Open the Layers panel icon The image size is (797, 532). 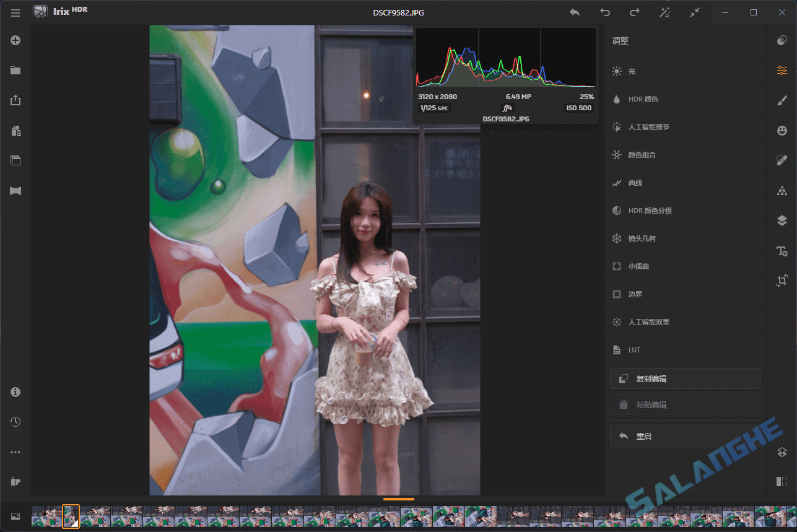click(781, 220)
